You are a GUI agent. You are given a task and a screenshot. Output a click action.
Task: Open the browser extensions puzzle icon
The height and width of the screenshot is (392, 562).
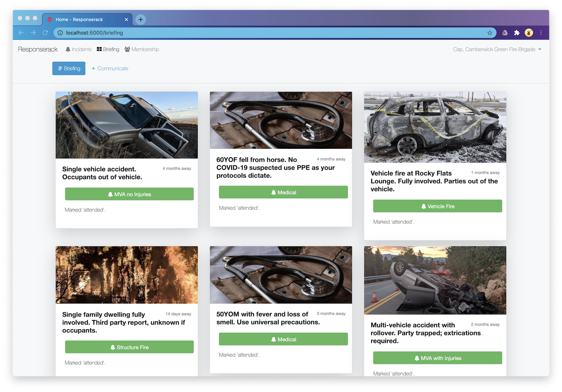click(x=517, y=33)
